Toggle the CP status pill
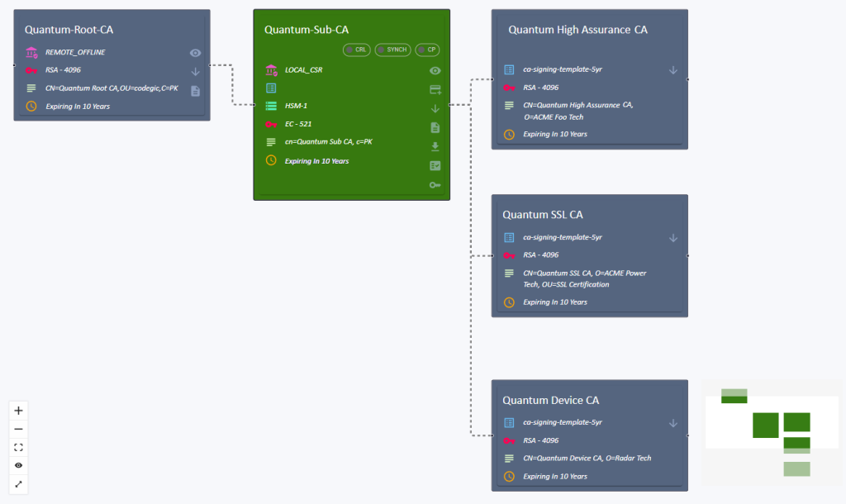 tap(427, 50)
